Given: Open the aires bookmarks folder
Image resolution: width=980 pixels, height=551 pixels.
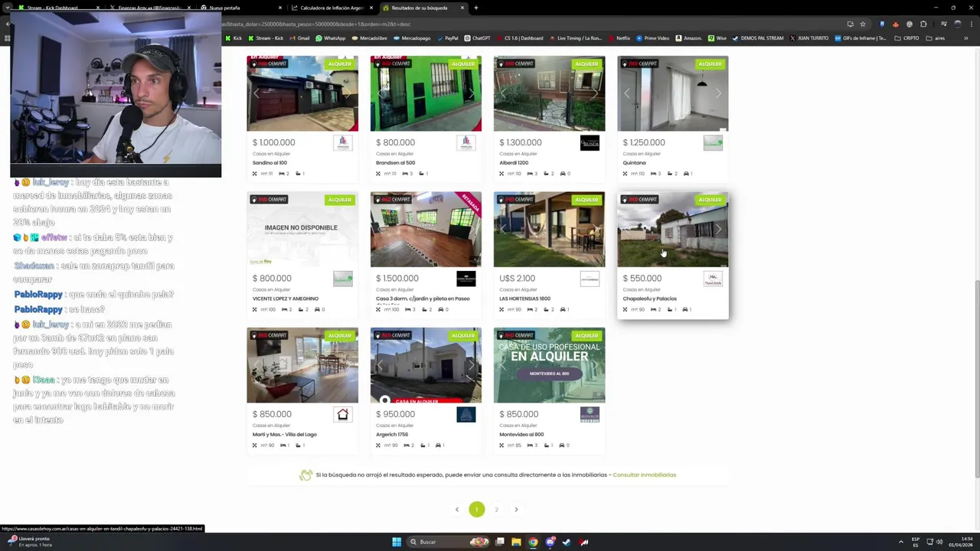Looking at the screenshot, I should click(x=936, y=38).
